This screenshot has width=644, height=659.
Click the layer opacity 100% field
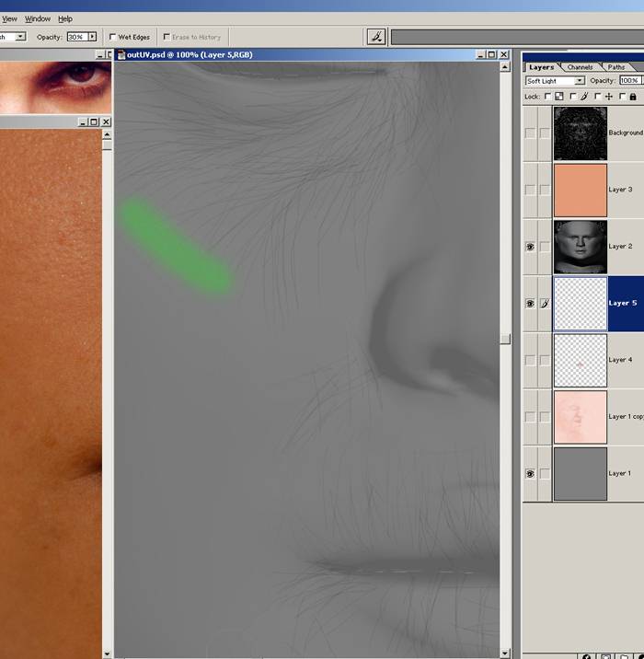click(630, 81)
